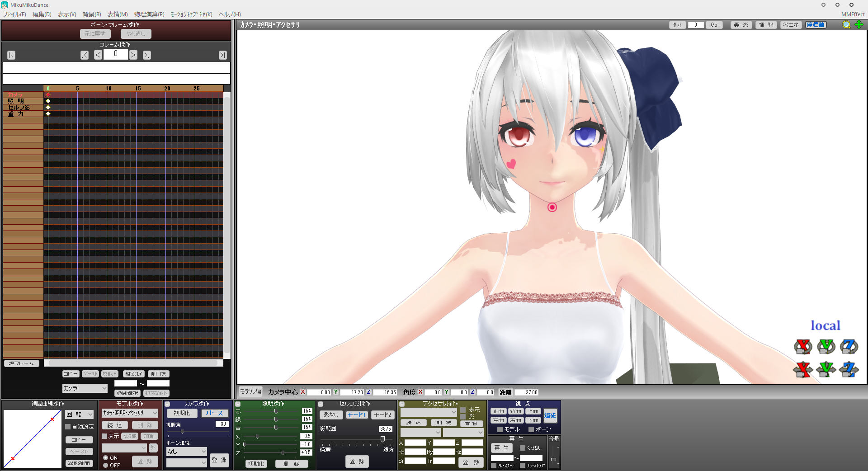Click the blue Z rotation axis icon

pos(849,347)
